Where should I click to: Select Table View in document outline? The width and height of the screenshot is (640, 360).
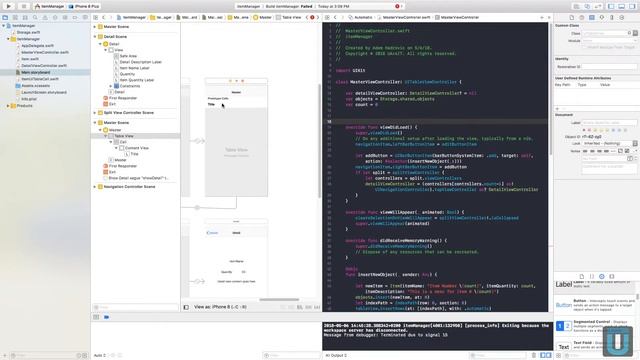[124, 136]
